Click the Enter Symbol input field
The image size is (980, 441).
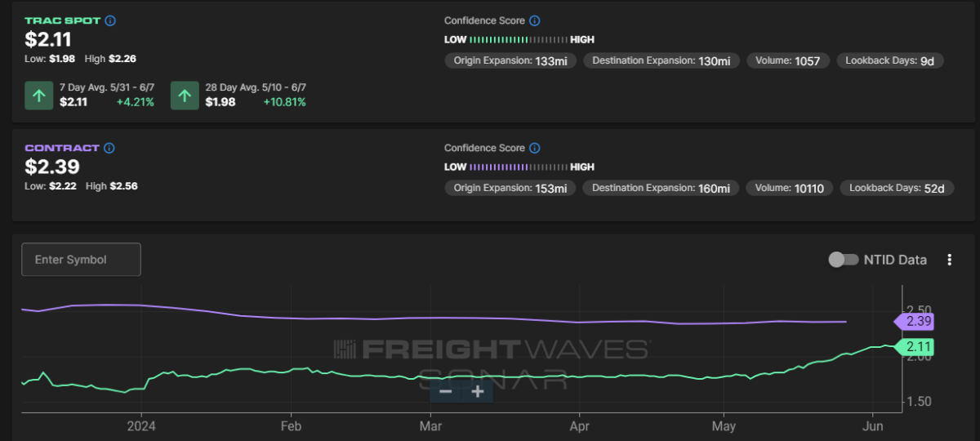tap(81, 260)
